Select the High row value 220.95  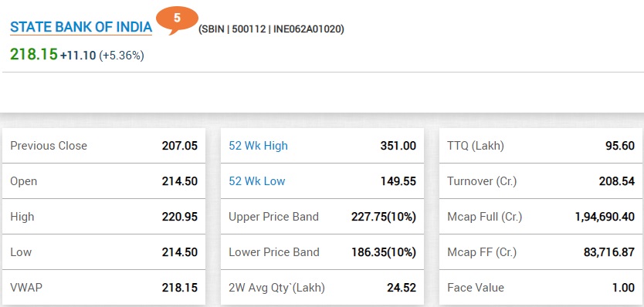click(x=179, y=217)
